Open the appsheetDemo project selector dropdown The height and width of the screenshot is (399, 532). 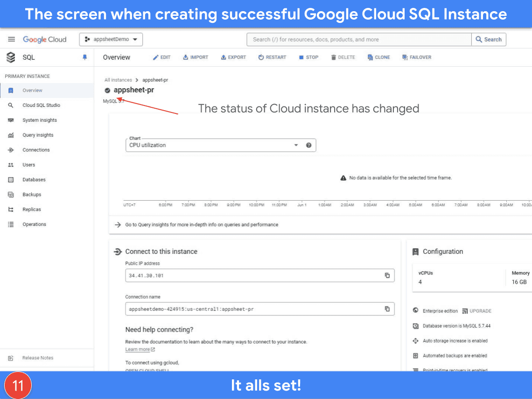pyautogui.click(x=111, y=40)
